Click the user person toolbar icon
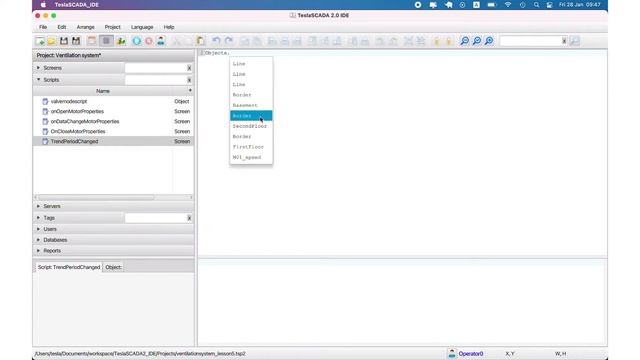 click(x=161, y=41)
